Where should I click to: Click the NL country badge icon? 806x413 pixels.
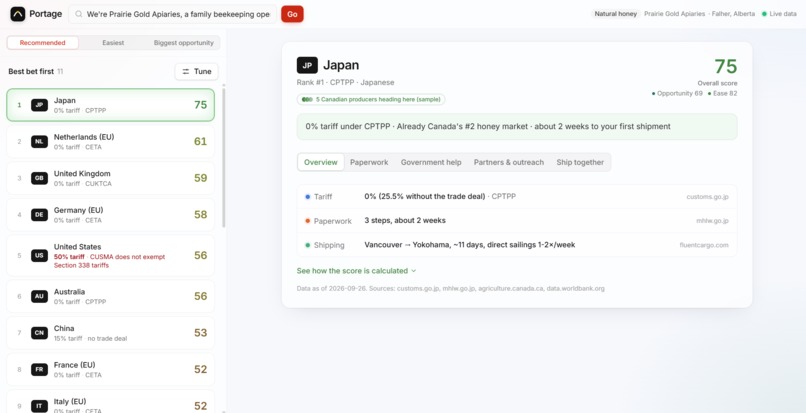tap(40, 141)
